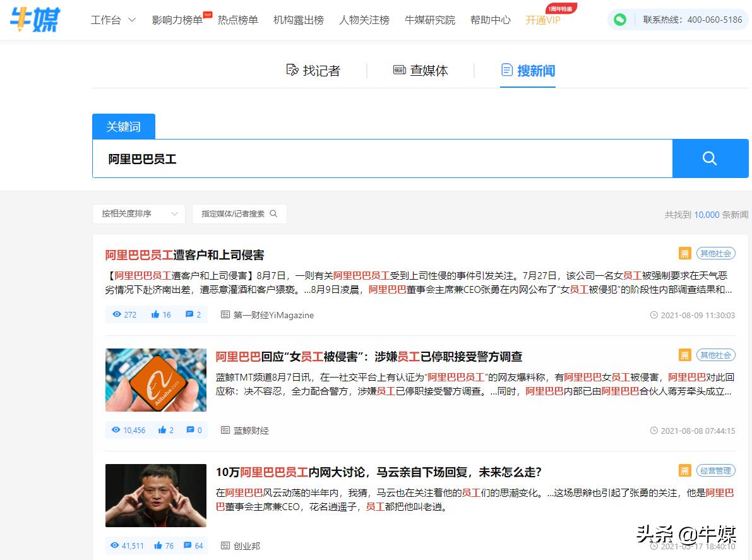
Task: Open the 按相关度排序 sort dropdown
Action: [x=139, y=214]
